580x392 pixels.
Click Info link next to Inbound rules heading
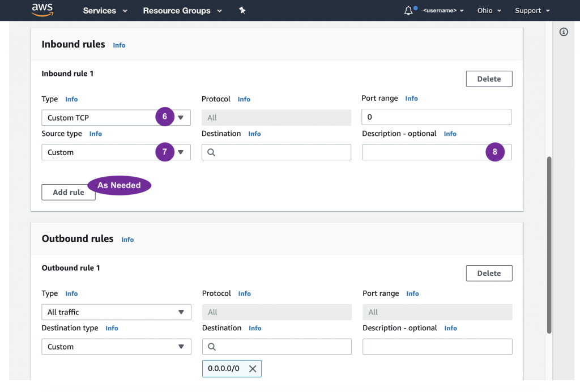(x=119, y=45)
